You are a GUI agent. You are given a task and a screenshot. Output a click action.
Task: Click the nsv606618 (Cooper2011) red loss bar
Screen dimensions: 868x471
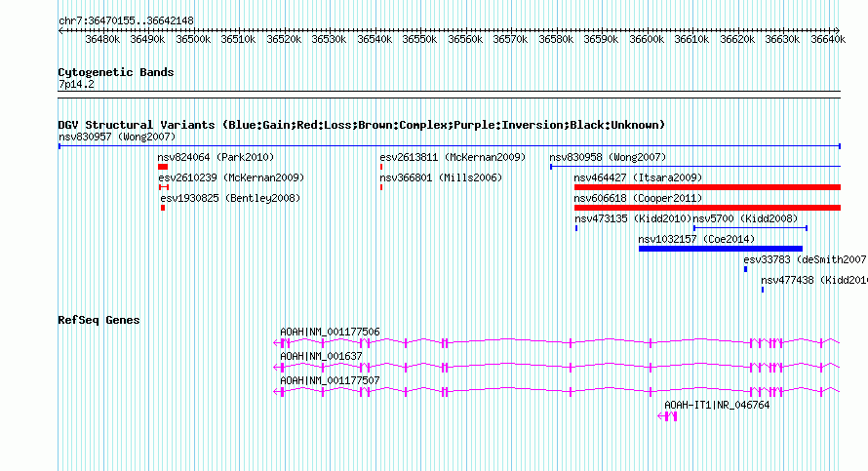point(707,208)
